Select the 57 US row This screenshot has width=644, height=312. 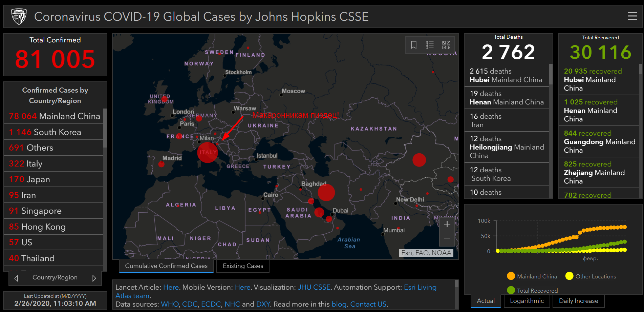pos(53,242)
